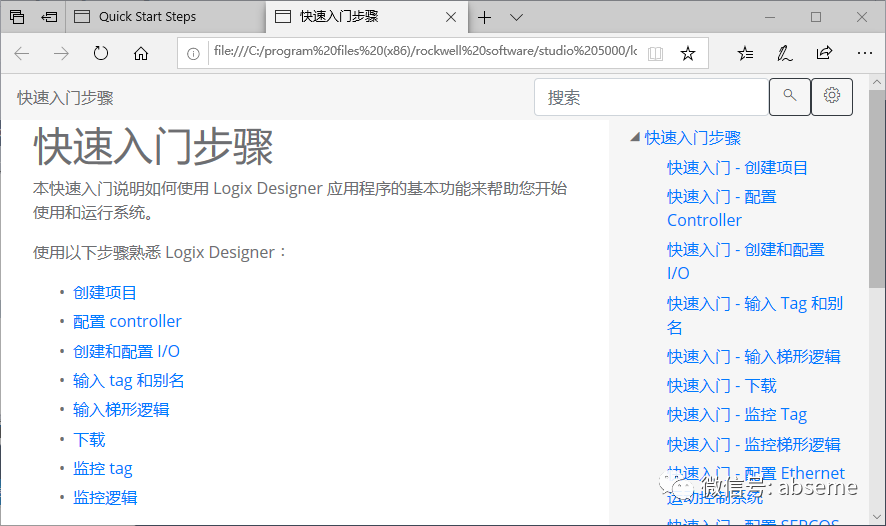
Task: Open the favorites hub icon
Action: pyautogui.click(x=745, y=54)
